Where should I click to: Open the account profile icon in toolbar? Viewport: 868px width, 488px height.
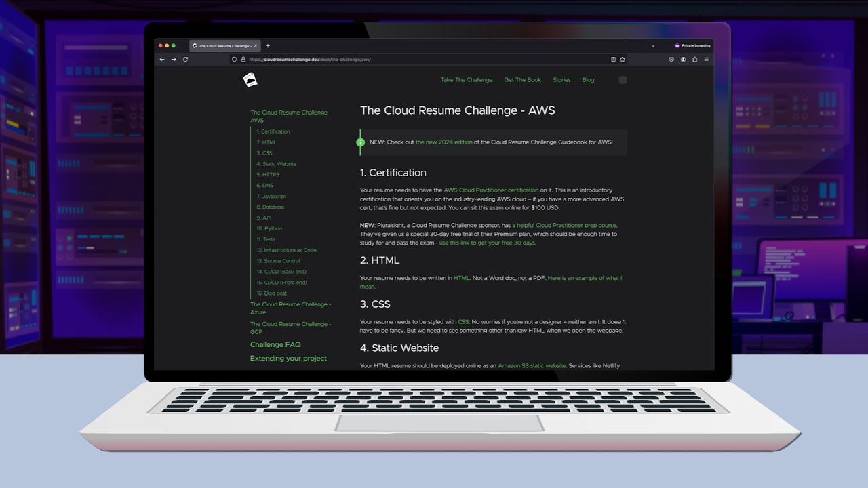point(683,60)
